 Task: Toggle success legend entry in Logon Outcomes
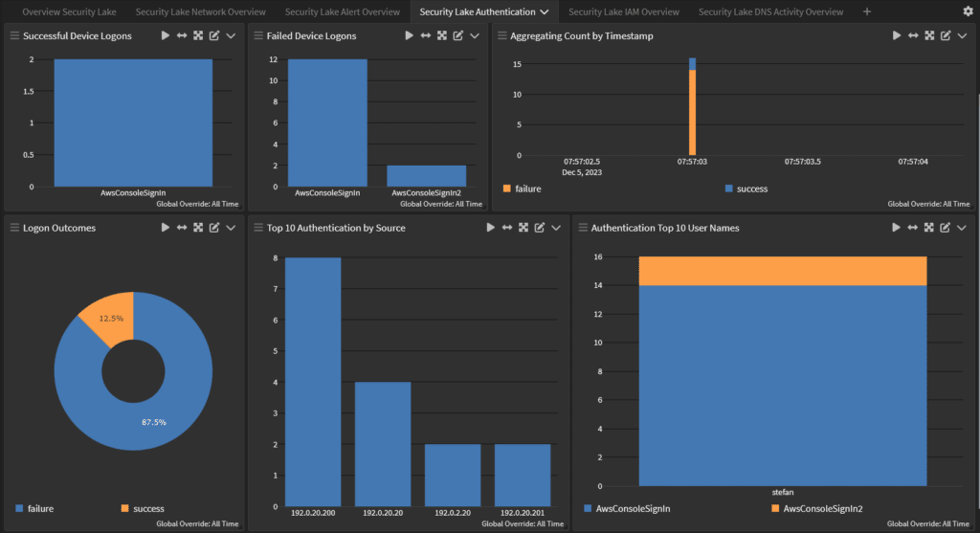tap(142, 509)
